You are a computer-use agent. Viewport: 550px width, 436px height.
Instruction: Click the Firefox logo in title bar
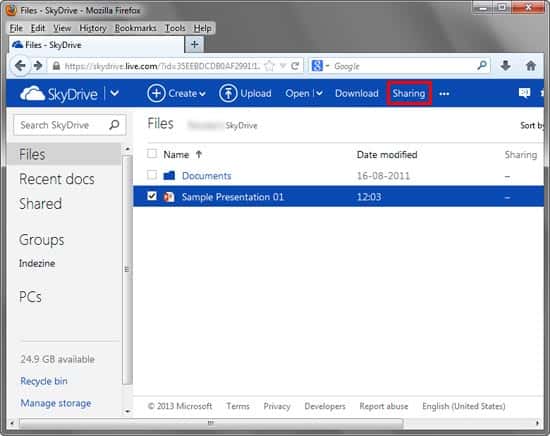point(12,10)
